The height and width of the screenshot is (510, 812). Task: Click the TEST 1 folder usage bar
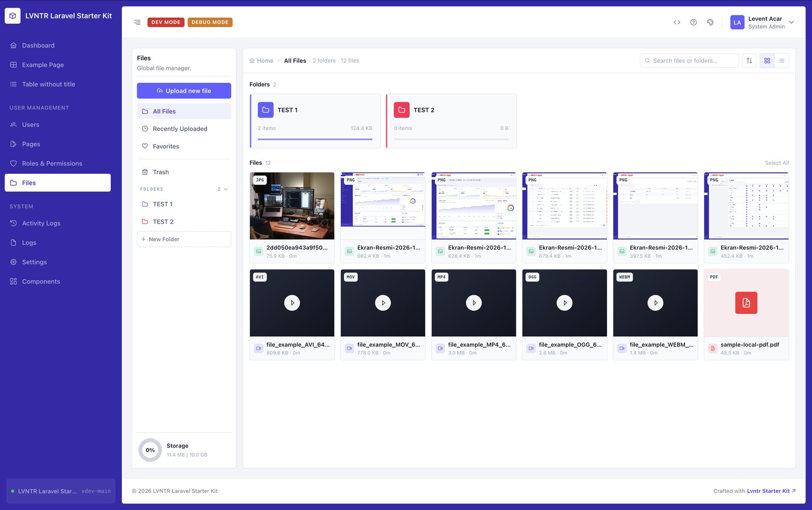(x=315, y=139)
